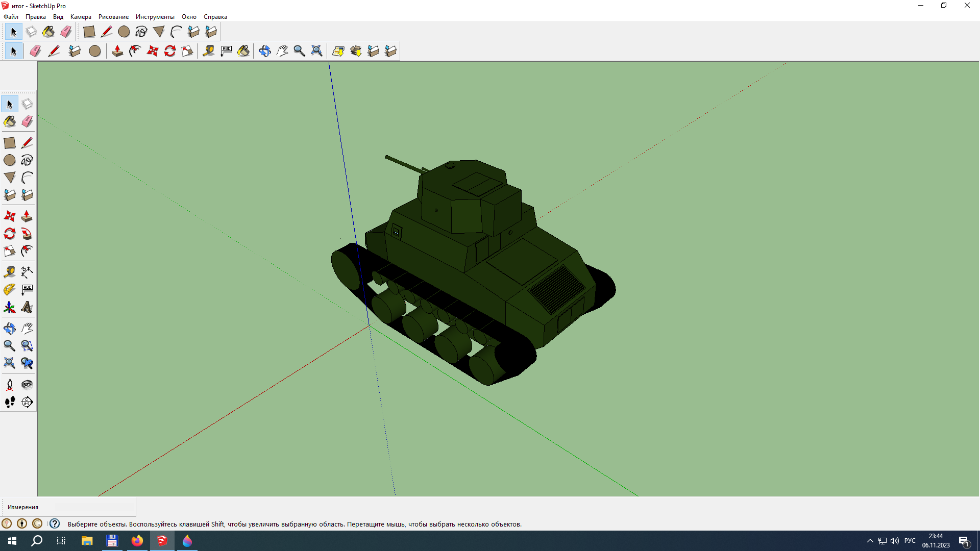Viewport: 980px width, 551px height.
Task: Select the Zoom Window tool
Action: point(27,346)
